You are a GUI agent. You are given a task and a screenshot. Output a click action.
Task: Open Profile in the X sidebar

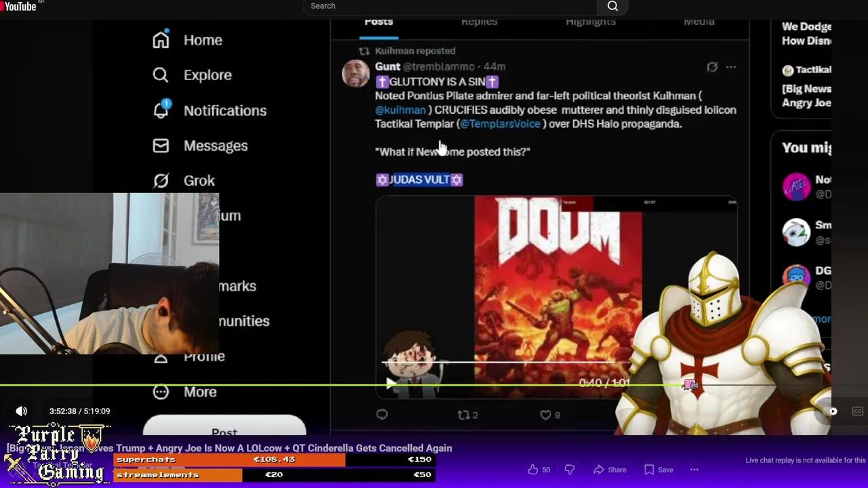click(x=189, y=357)
